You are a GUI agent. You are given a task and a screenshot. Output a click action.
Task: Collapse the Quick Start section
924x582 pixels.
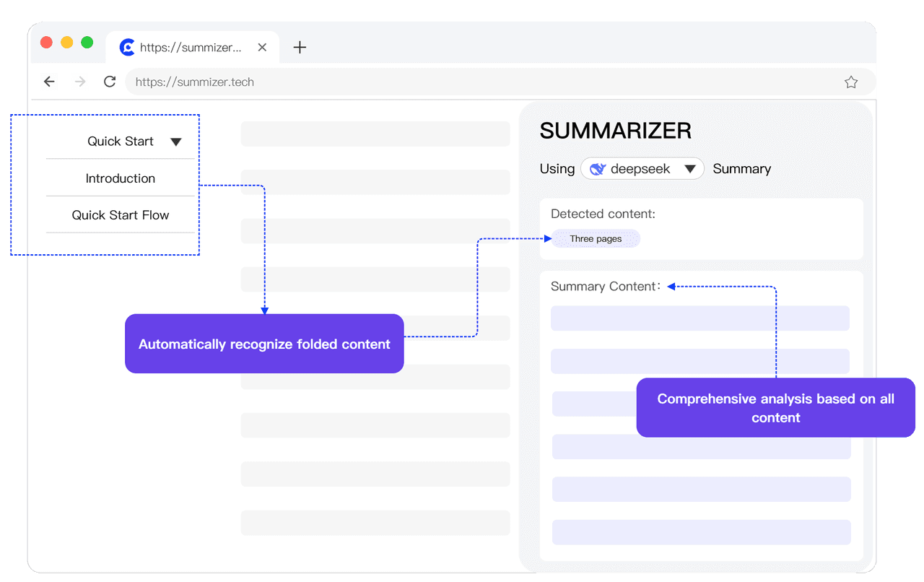(x=176, y=142)
